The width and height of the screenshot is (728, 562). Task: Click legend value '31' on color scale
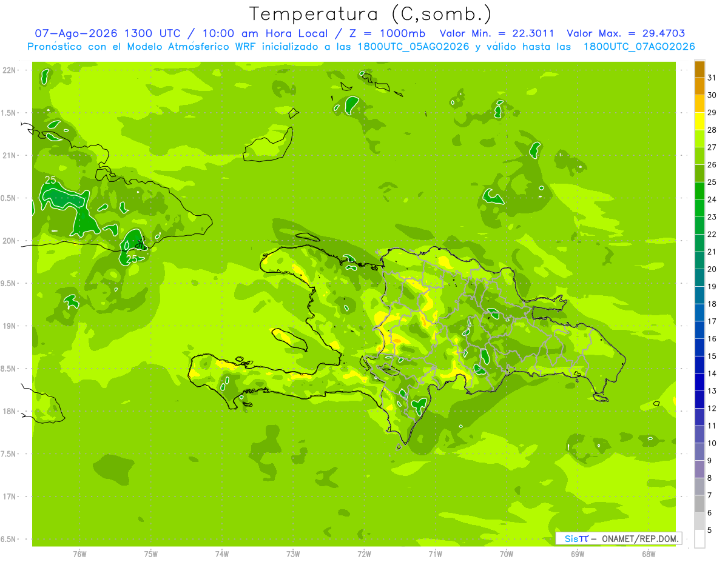tap(712, 78)
